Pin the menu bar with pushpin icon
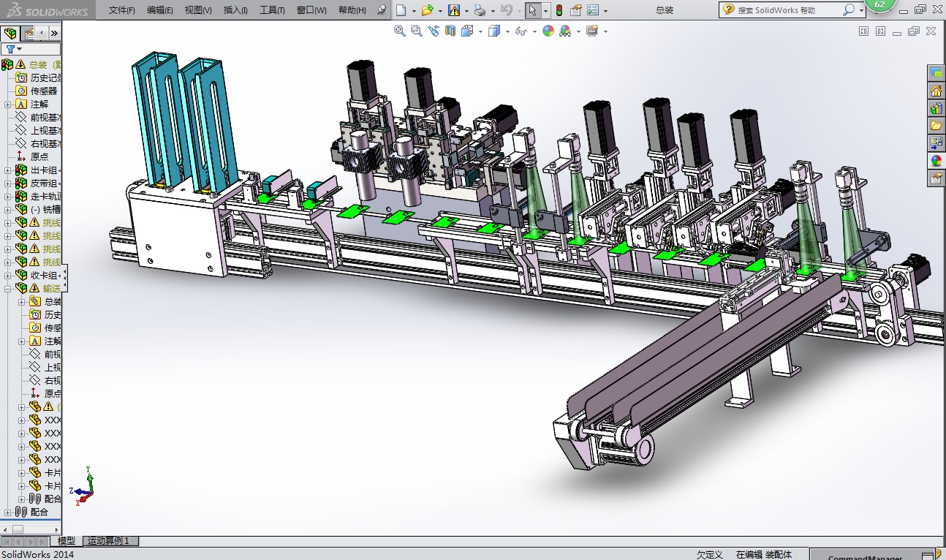The height and width of the screenshot is (560, 946). pos(381,10)
